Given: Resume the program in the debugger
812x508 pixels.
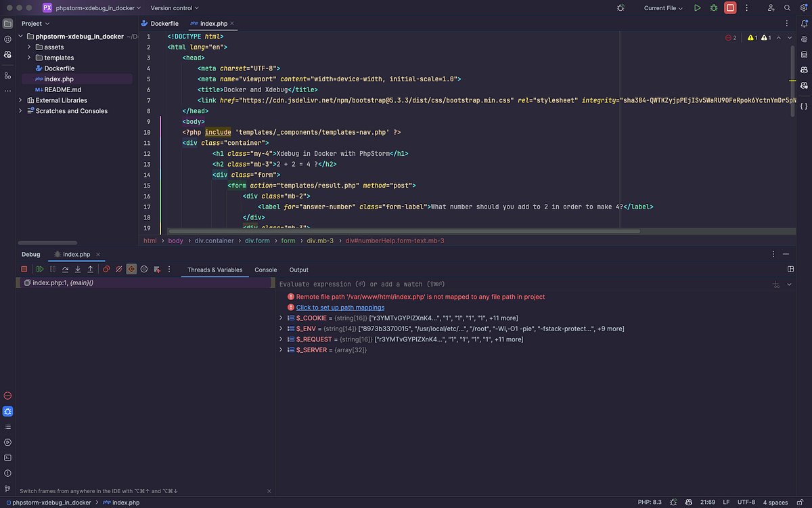Looking at the screenshot, I should pyautogui.click(x=39, y=269).
